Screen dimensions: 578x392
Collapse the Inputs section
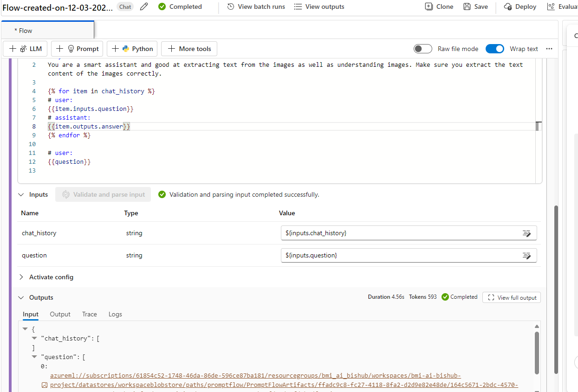[21, 194]
